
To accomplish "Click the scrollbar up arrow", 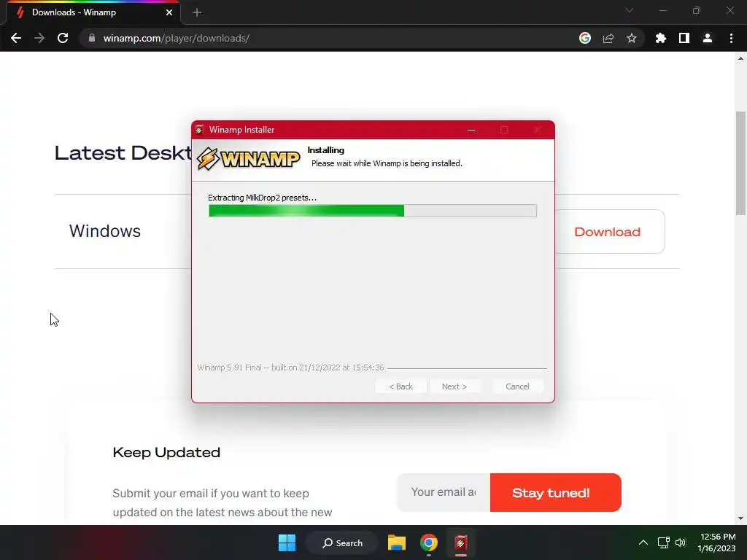I will 740,58.
